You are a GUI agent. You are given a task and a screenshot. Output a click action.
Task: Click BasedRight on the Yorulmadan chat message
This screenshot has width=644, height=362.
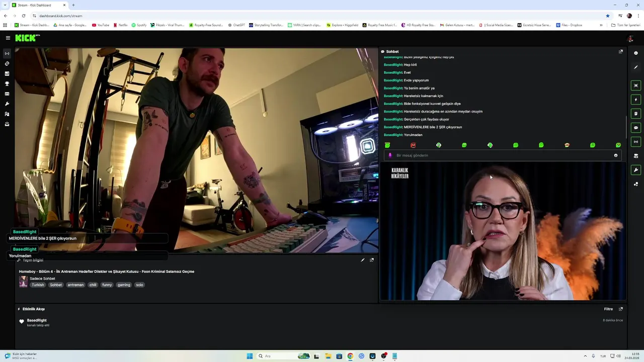tap(393, 135)
